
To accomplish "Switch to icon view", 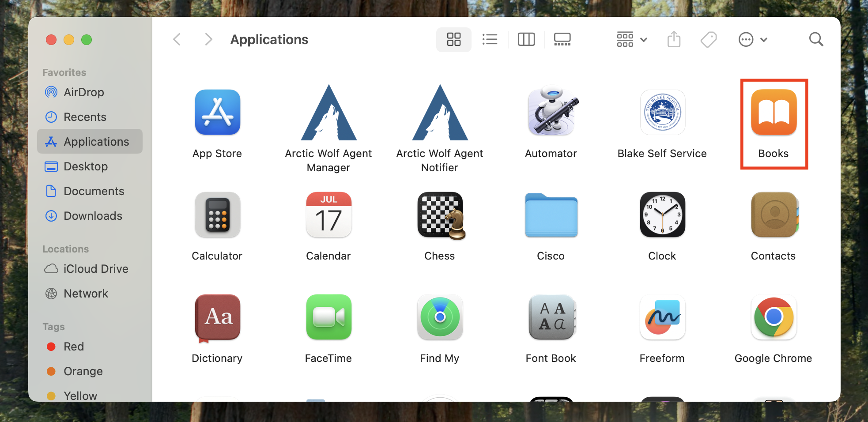I will point(453,39).
